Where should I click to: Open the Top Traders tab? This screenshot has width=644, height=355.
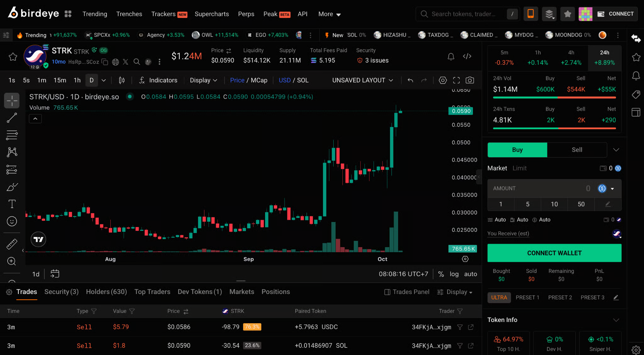click(152, 292)
